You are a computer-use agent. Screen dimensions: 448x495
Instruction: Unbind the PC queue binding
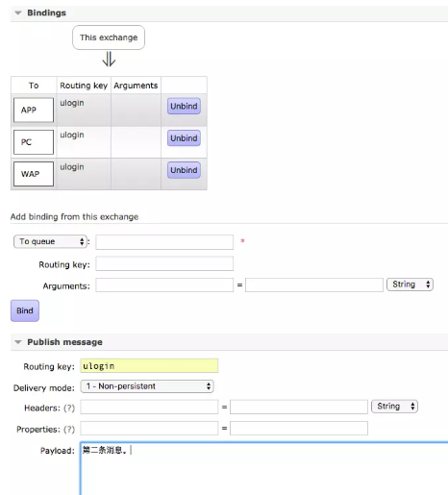(184, 138)
